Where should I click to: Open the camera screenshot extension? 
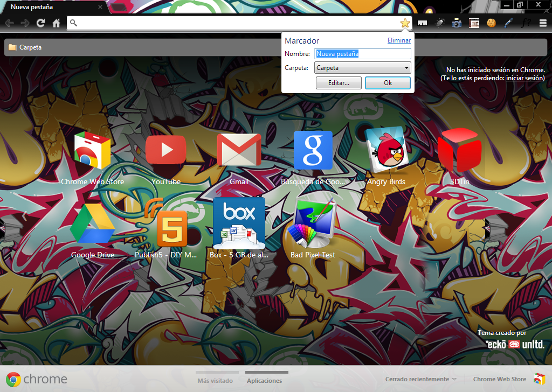coord(457,23)
